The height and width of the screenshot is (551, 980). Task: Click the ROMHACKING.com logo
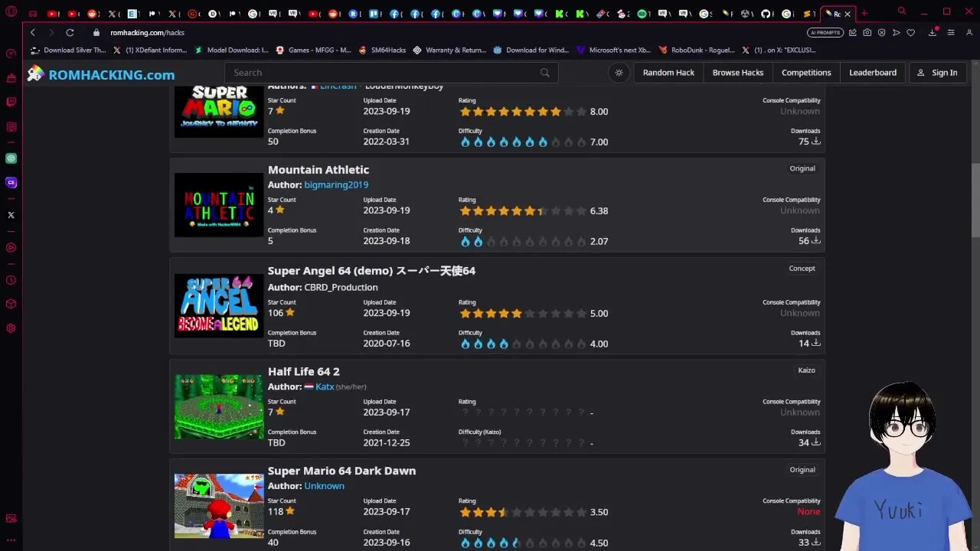pos(100,74)
